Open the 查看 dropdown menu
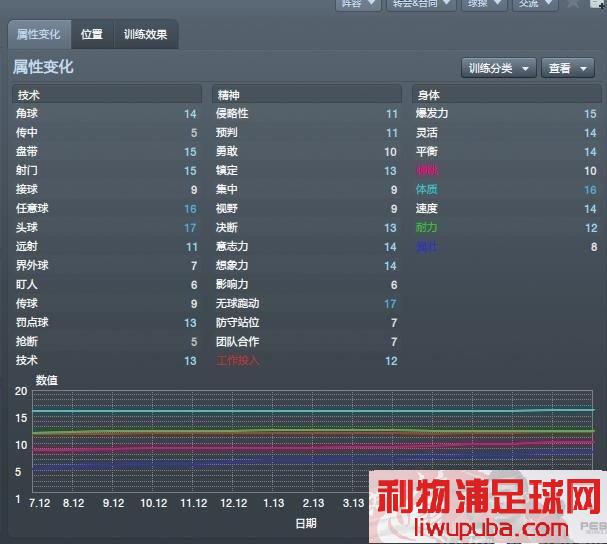 point(568,68)
